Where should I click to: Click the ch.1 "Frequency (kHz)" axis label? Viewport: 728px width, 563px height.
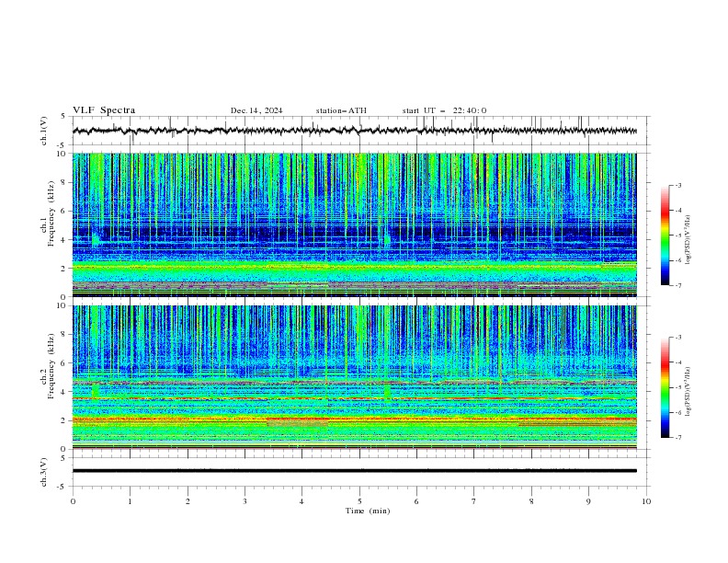point(51,212)
